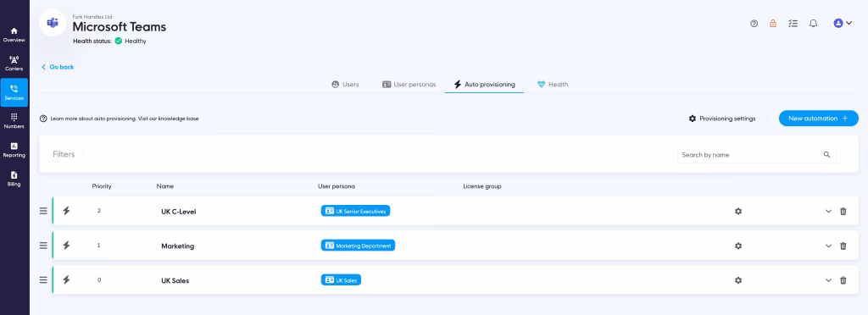Open the Services sidebar item
Image resolution: width=868 pixels, height=315 pixels.
click(x=14, y=92)
